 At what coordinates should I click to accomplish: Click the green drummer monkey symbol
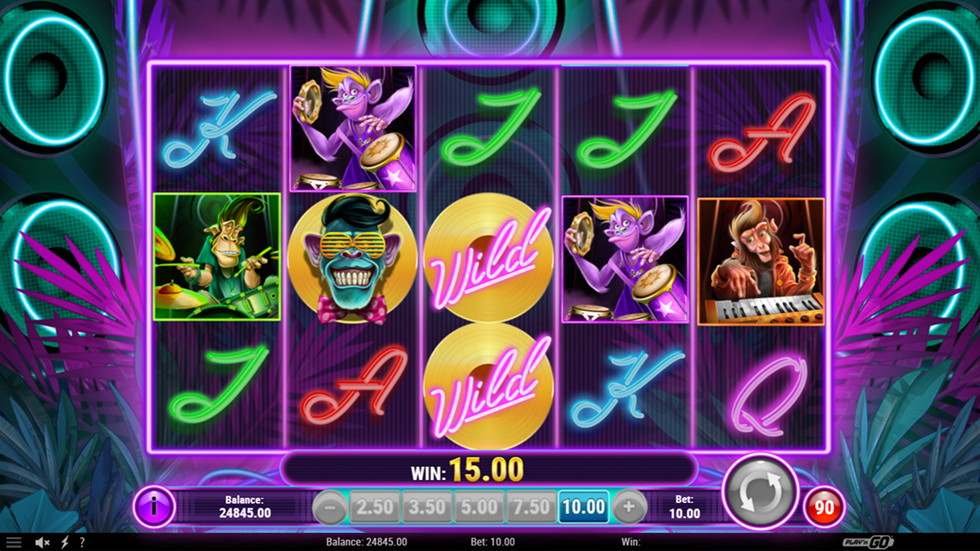tap(216, 257)
